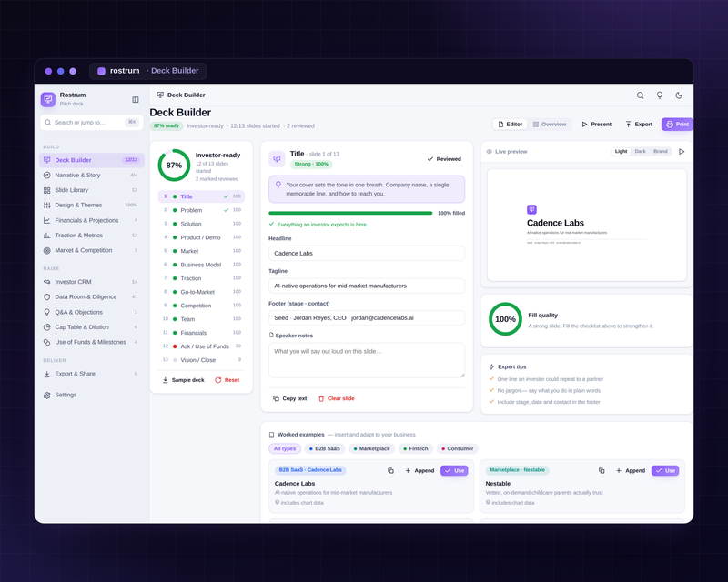Download the Sample deck
The height and width of the screenshot is (582, 728).
click(x=184, y=380)
